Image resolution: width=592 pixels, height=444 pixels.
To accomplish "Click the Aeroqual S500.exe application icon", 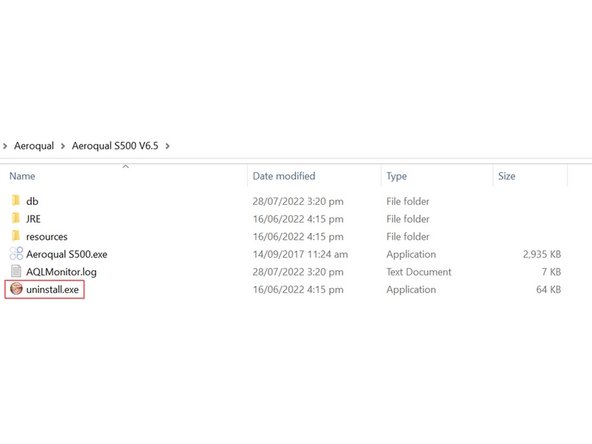I will click(16, 253).
